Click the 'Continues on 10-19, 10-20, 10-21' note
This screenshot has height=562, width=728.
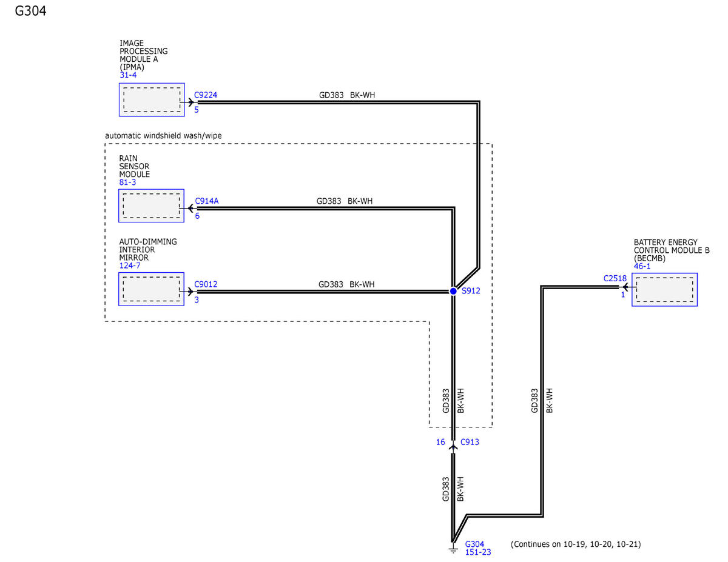[576, 544]
